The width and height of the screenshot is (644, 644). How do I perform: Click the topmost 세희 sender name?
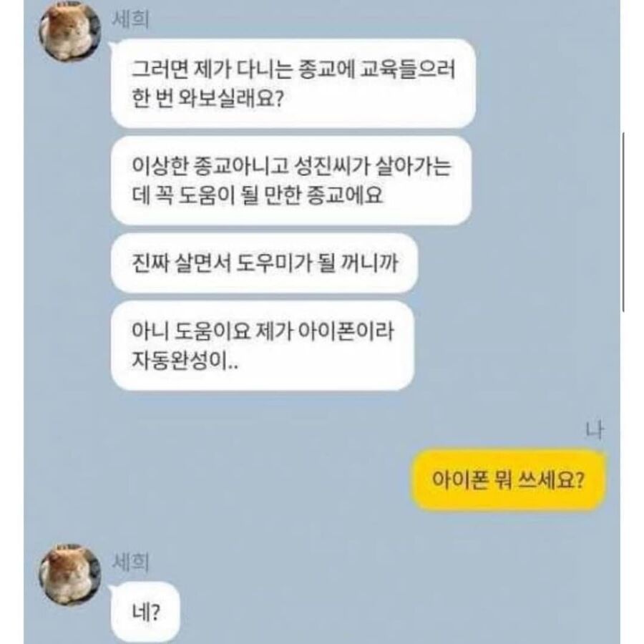click(x=131, y=19)
